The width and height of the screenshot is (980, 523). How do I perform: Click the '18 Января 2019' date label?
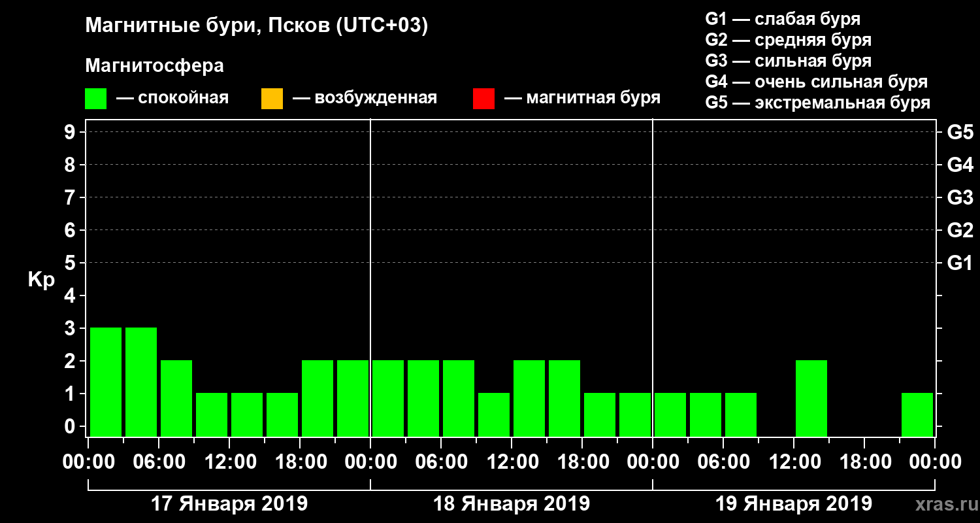coord(512,504)
